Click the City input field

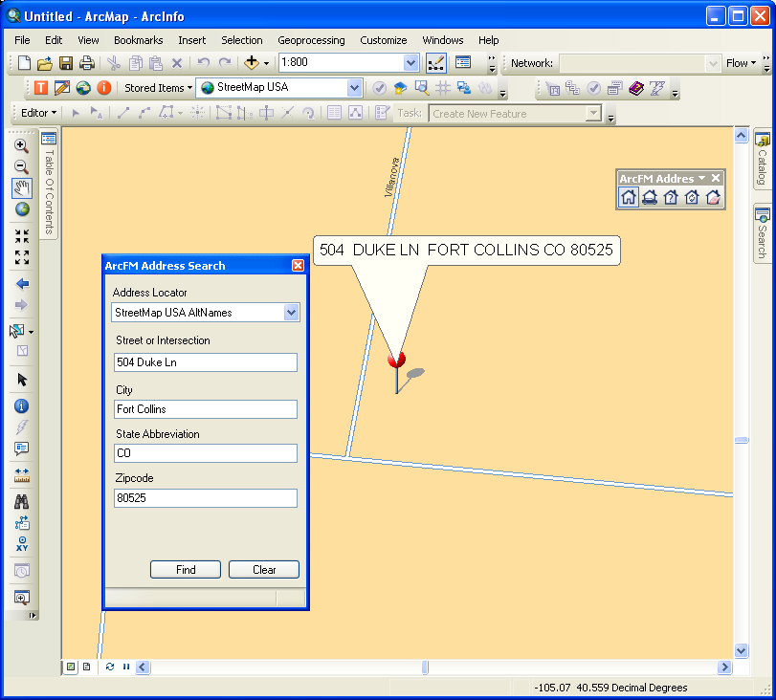pos(206,409)
